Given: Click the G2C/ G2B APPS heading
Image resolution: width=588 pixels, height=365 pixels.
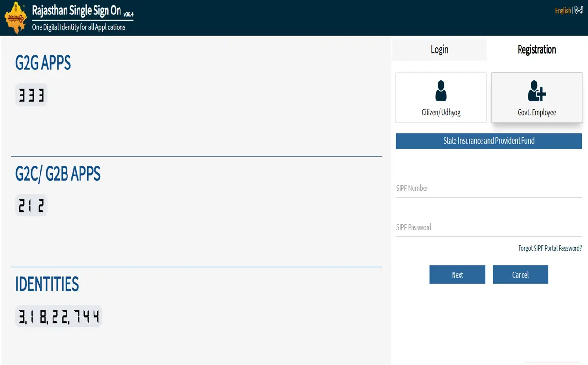Looking at the screenshot, I should click(x=58, y=174).
